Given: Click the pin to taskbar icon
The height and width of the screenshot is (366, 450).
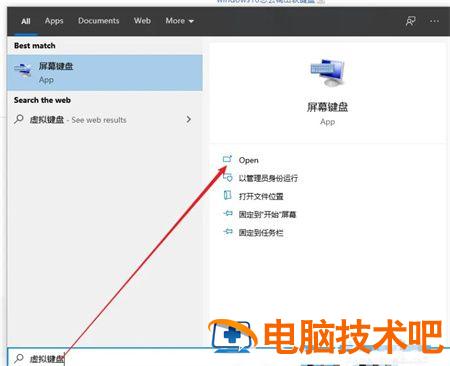Looking at the screenshot, I should pyautogui.click(x=228, y=231).
